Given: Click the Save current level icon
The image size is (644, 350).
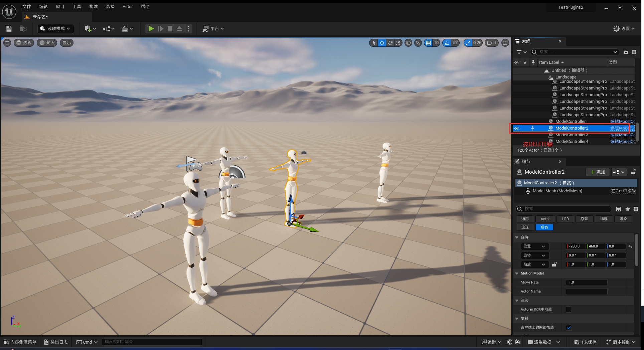Looking at the screenshot, I should 9,29.
